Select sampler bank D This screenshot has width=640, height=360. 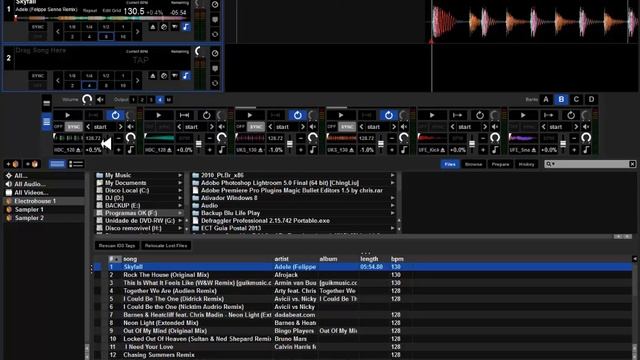pos(591,99)
